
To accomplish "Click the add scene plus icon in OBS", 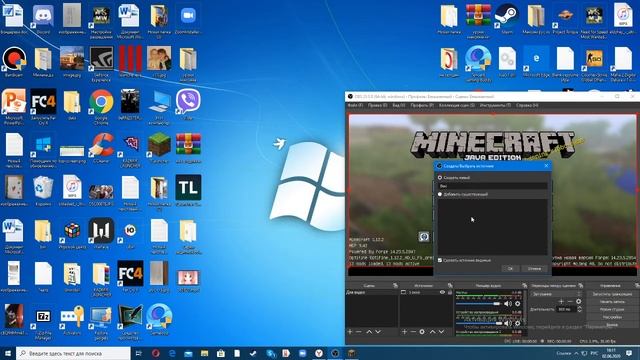I will pyautogui.click(x=350, y=332).
